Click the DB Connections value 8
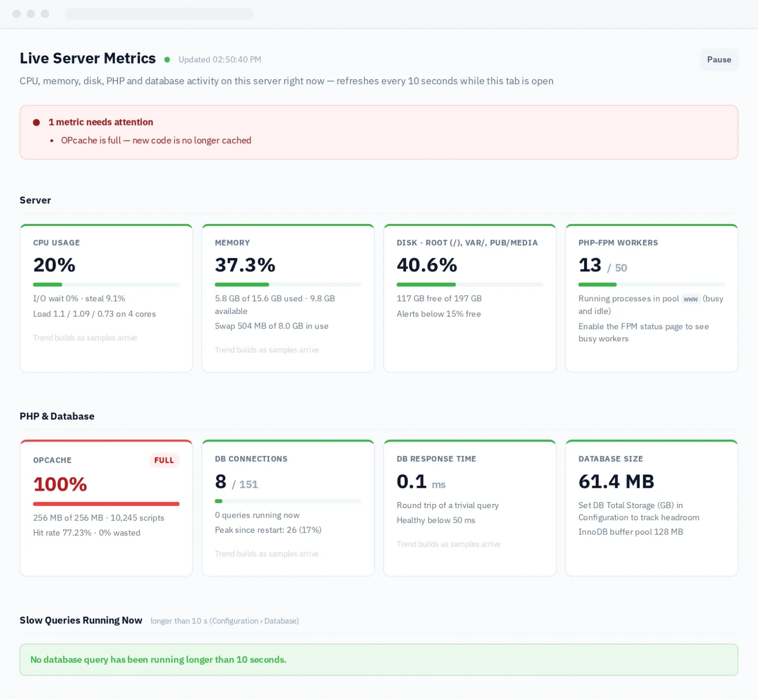This screenshot has height=700, width=758. pyautogui.click(x=221, y=482)
